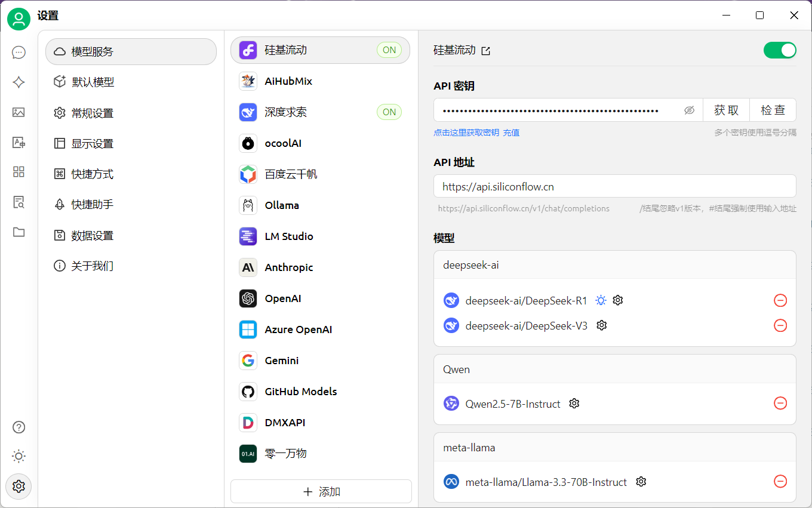Open 显示设置 in the settings menu
This screenshot has height=508, width=812.
coord(131,143)
